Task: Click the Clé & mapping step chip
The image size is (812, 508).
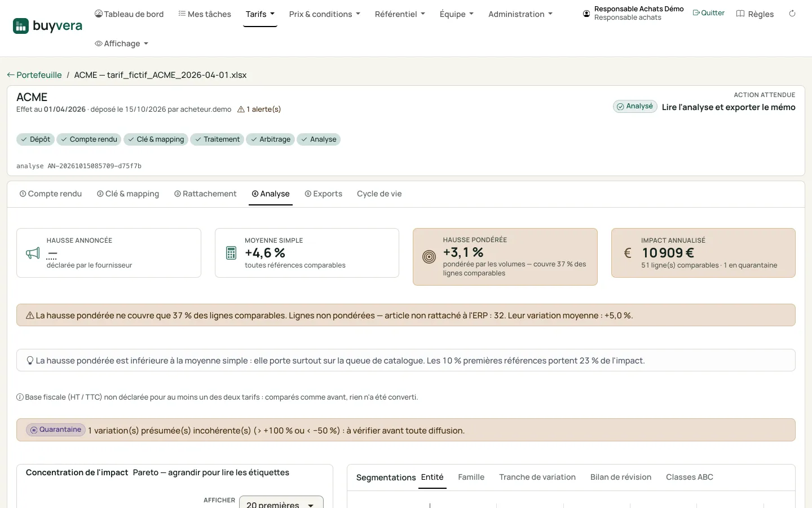Action: pos(156,139)
